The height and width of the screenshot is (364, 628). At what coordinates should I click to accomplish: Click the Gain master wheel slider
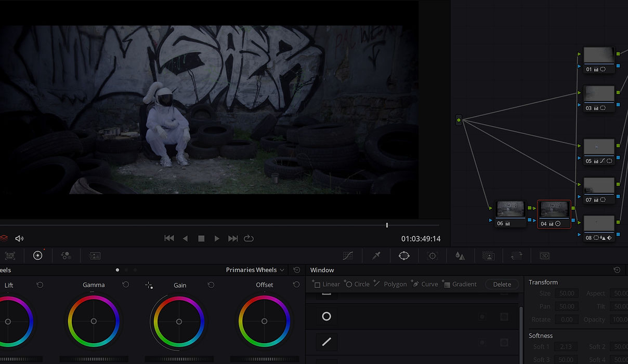[x=179, y=359]
